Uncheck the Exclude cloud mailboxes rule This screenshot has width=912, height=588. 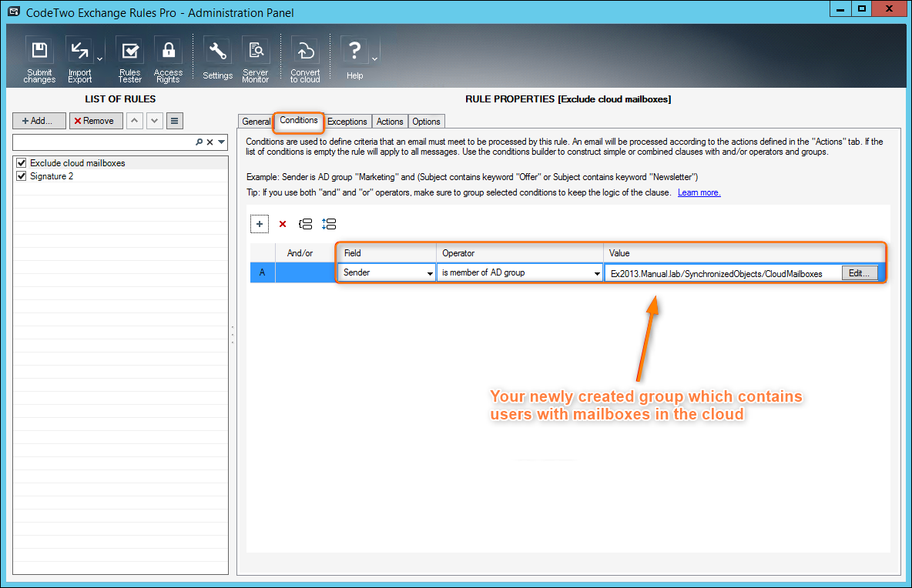coord(22,162)
